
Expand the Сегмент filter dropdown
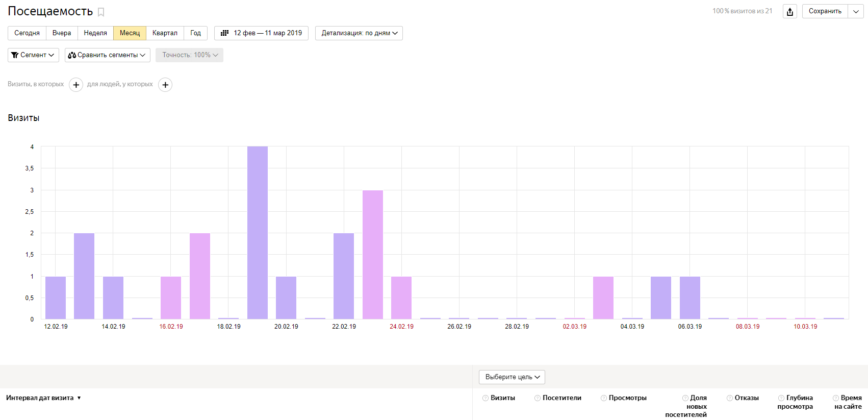(33, 55)
